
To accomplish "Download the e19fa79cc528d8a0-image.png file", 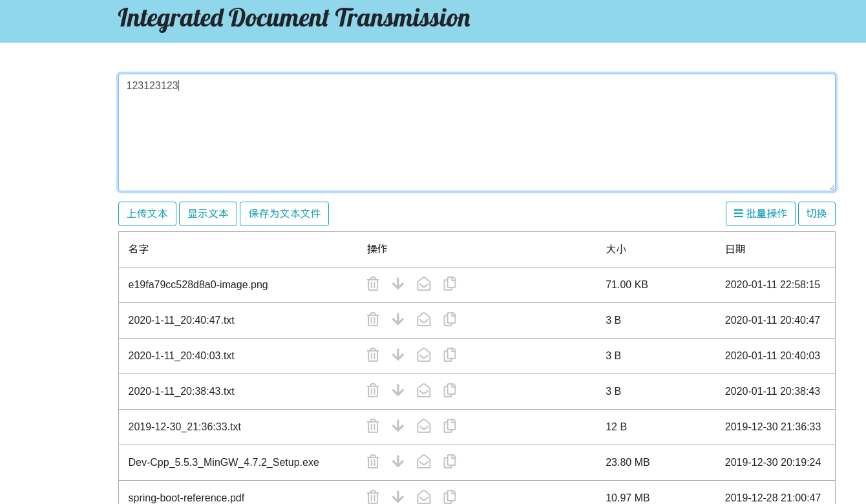I will pos(398,284).
